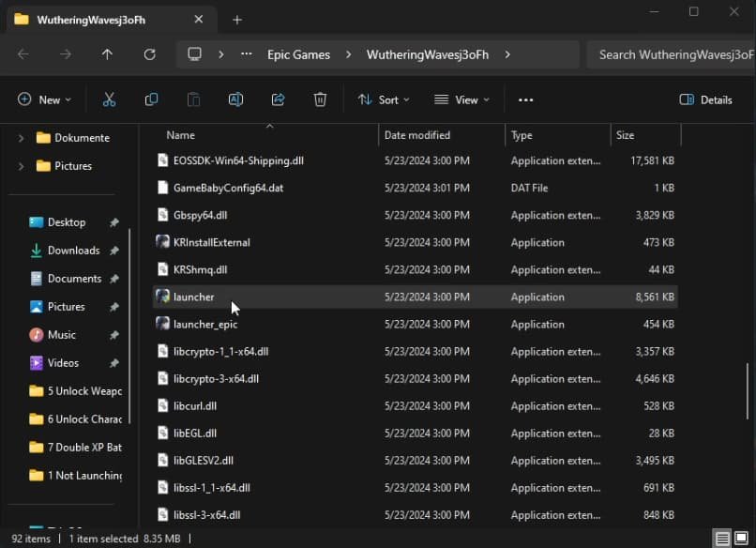Viewport: 756px width, 548px height.
Task: Go up one directory level
Action: tap(107, 54)
